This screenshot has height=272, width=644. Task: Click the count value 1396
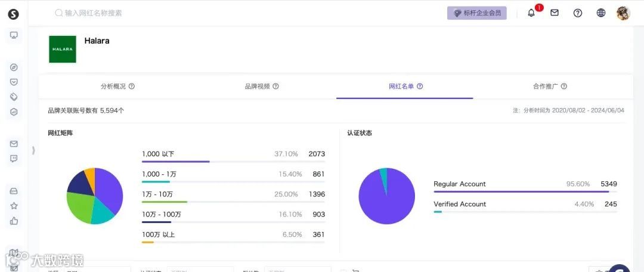tap(317, 194)
